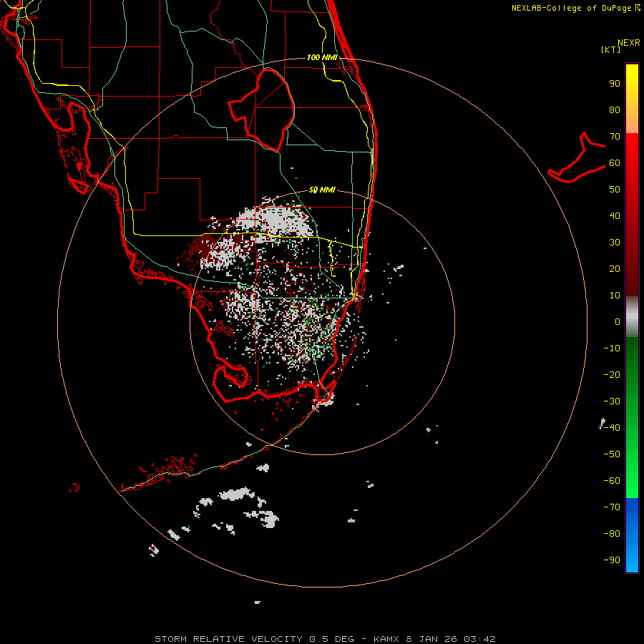This screenshot has width=644, height=644.
Task: Click the 10 value on the velocity scale
Action: click(615, 296)
